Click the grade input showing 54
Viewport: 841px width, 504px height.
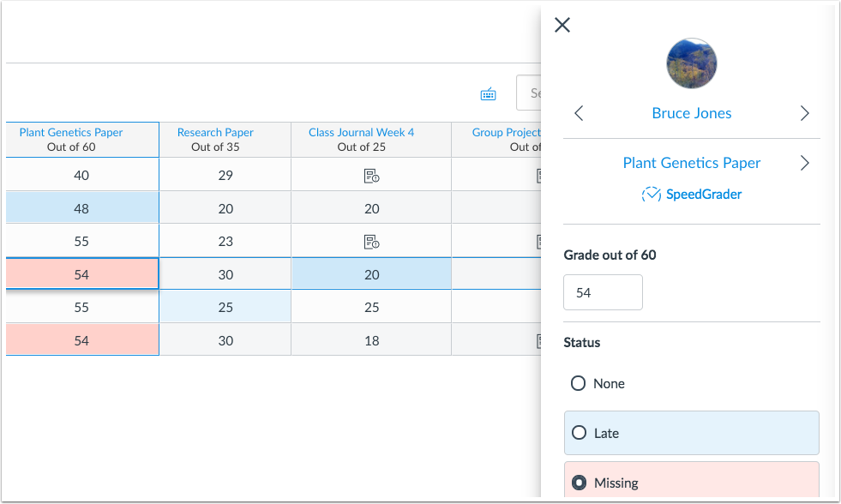click(x=603, y=292)
